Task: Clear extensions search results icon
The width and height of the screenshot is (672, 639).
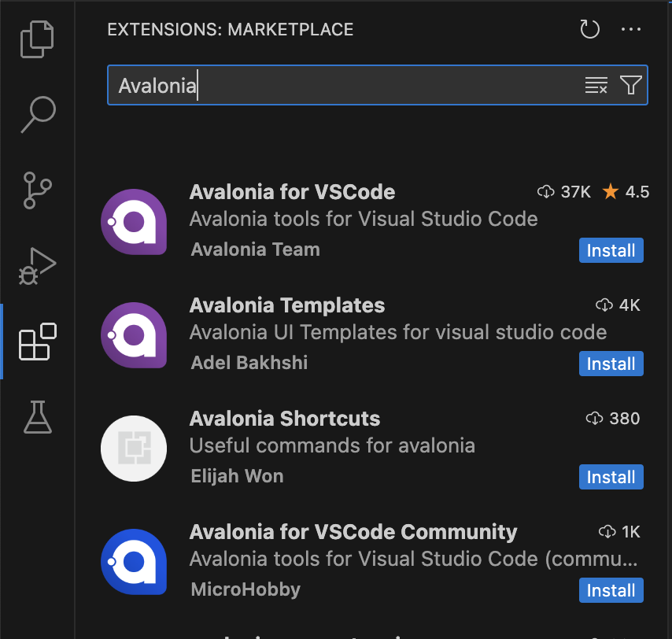Action: 596,85
